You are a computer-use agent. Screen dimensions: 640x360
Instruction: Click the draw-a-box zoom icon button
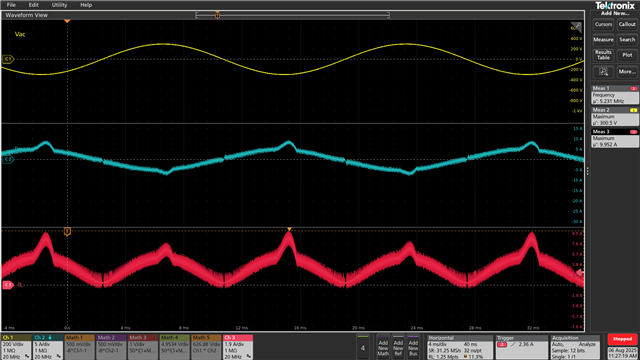coord(603,72)
